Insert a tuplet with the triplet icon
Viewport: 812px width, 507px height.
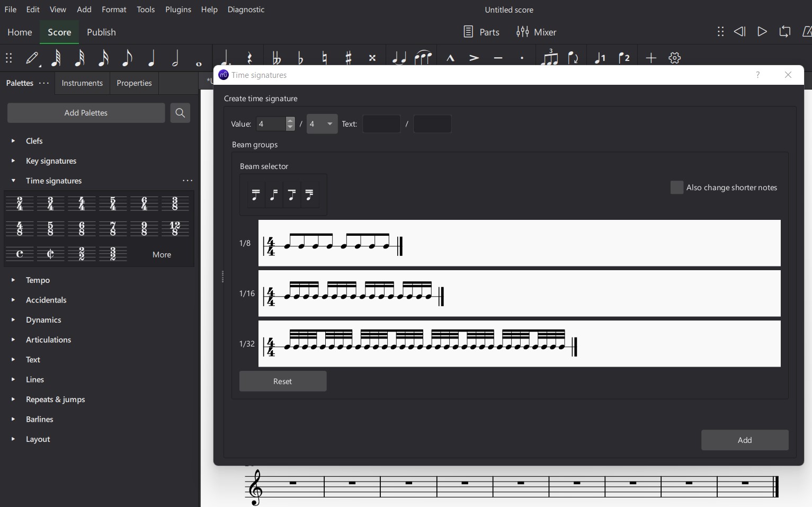550,58
